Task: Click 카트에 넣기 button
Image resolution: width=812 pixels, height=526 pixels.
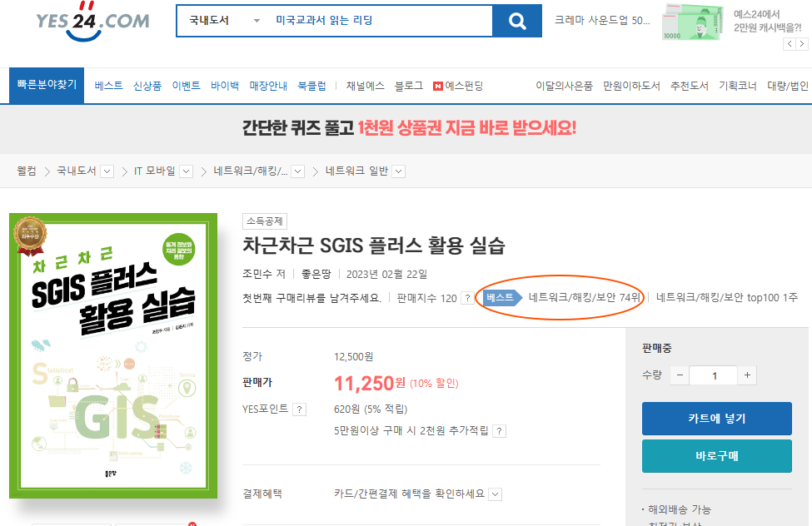Action: [717, 419]
